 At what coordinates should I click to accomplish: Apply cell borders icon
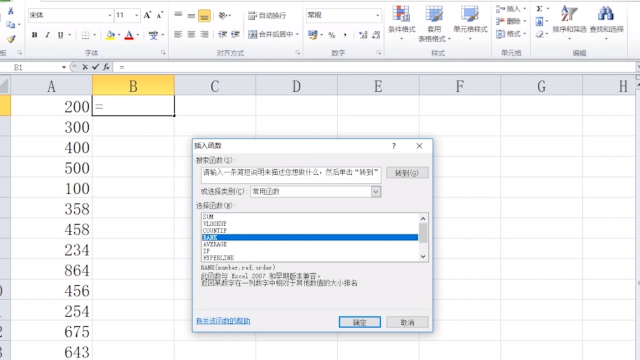[85, 35]
